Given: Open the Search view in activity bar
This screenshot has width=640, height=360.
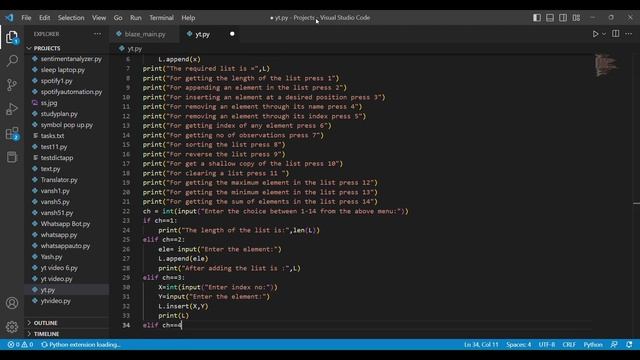Looking at the screenshot, I should [x=12, y=61].
